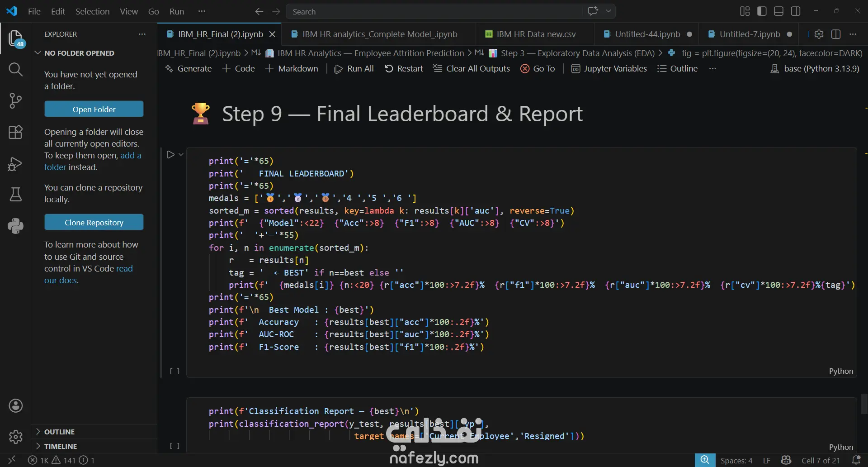The width and height of the screenshot is (868, 467).
Task: Open the Run and Debug view
Action: 15,163
